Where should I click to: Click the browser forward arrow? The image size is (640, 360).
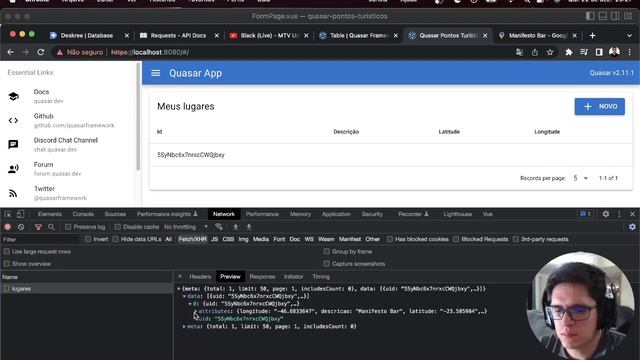click(x=25, y=52)
